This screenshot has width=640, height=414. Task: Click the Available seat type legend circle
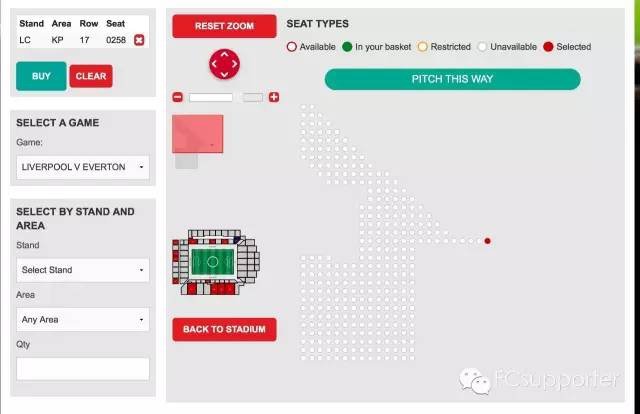pyautogui.click(x=292, y=47)
